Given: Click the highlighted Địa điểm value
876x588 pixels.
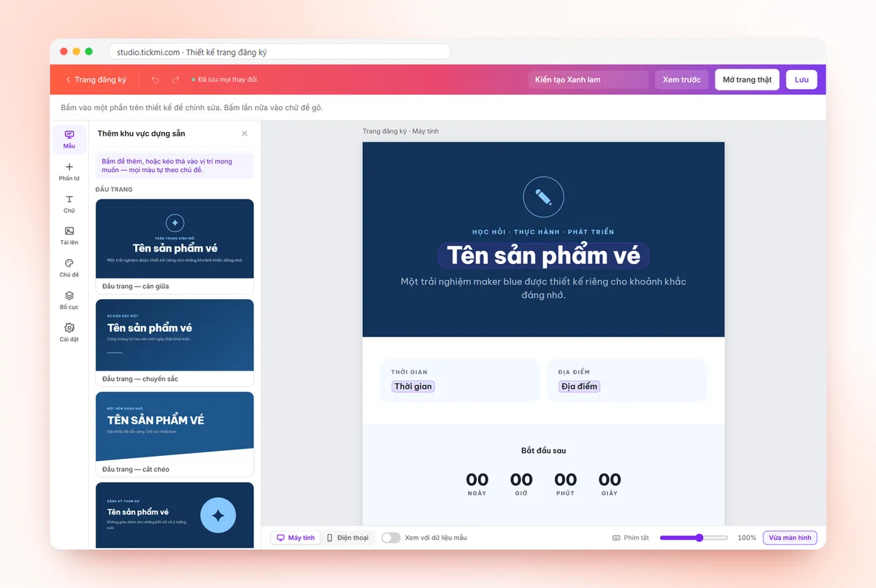Looking at the screenshot, I should tap(580, 387).
